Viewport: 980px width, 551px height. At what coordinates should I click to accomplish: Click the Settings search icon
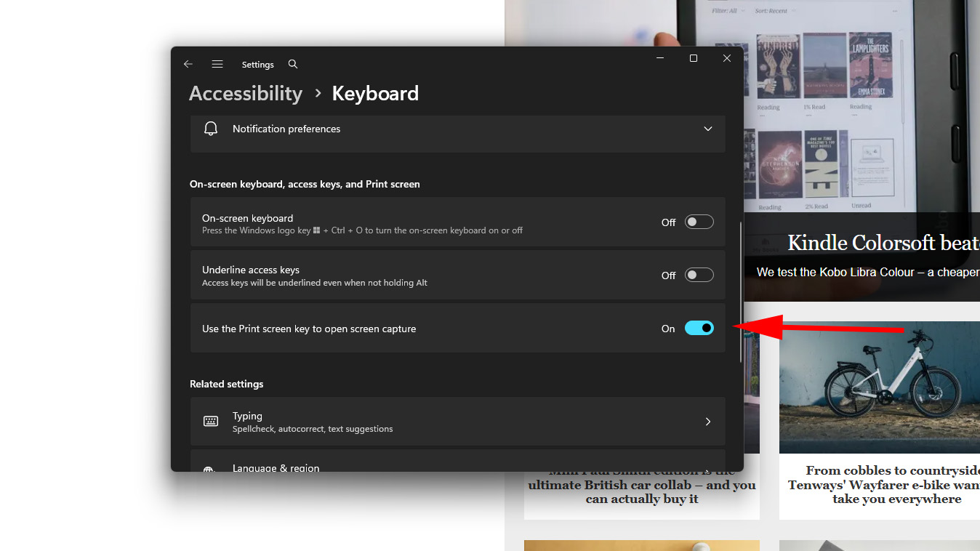(292, 64)
